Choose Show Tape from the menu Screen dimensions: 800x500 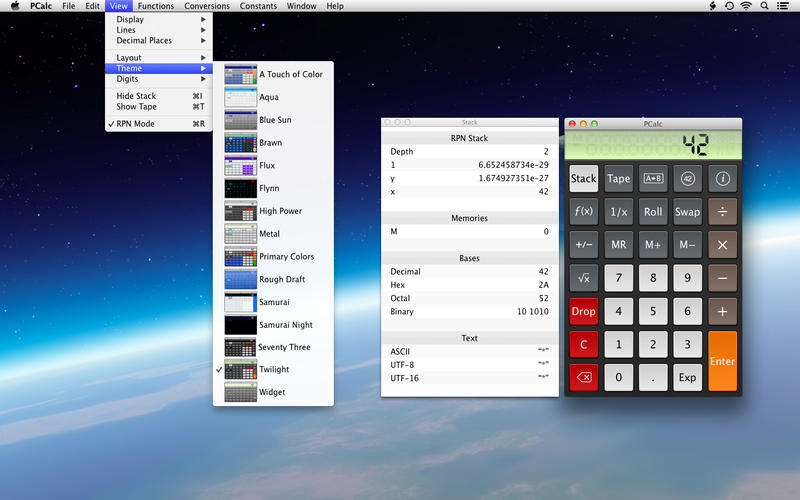pos(136,107)
